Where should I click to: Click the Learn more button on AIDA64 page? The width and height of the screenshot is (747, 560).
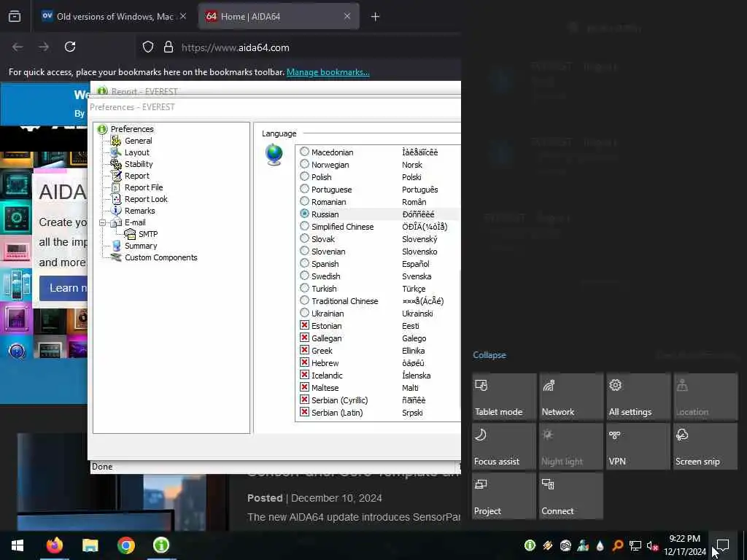coord(63,288)
